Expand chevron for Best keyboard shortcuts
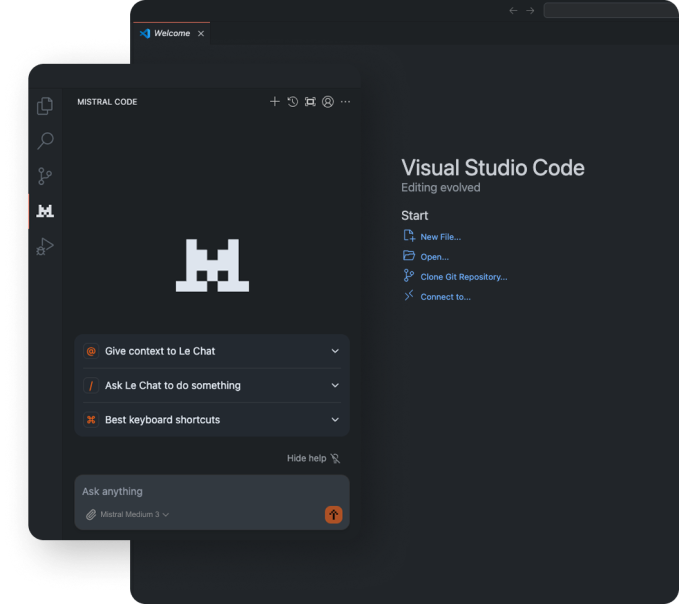 pos(335,420)
